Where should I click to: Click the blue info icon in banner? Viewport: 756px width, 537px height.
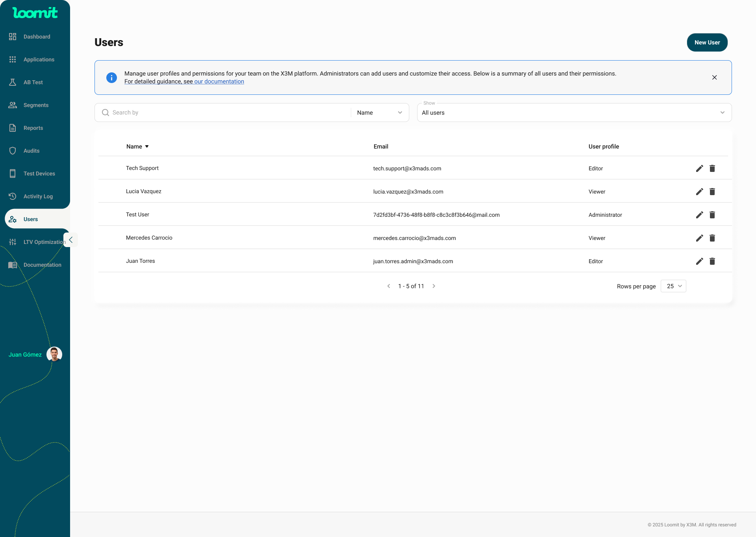coord(111,78)
